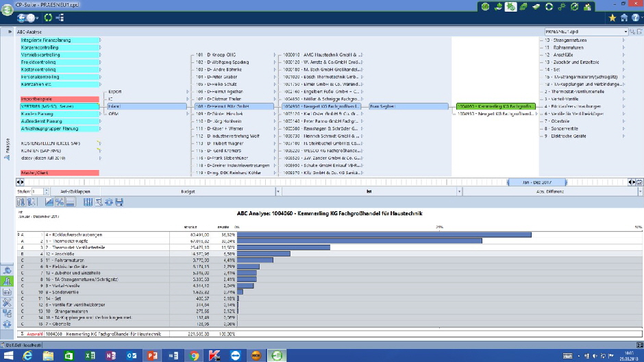Go to the home icon
This screenshot has width=644, height=362.
click(x=624, y=18)
